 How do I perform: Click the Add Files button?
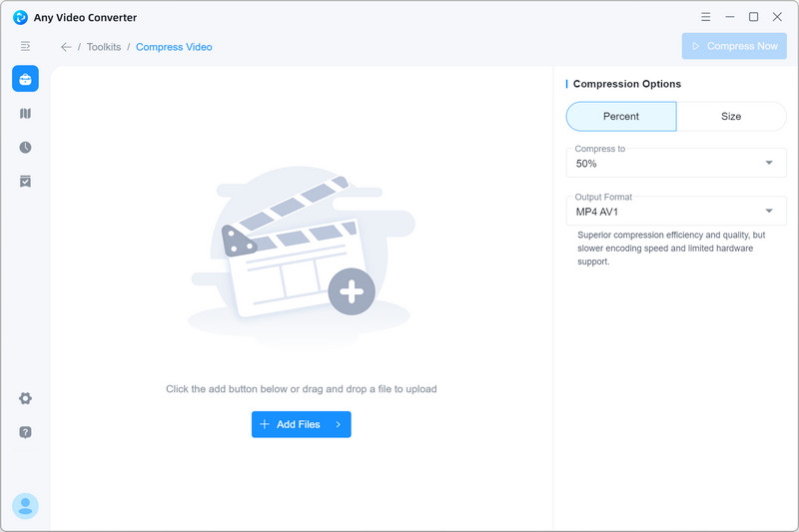click(302, 424)
